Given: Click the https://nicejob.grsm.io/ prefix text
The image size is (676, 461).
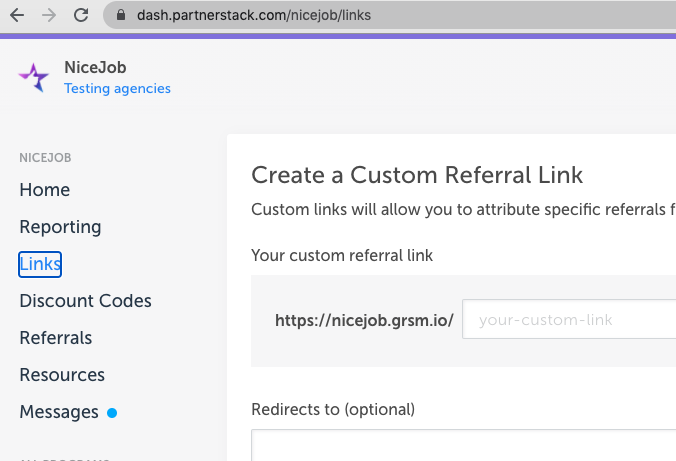Looking at the screenshot, I should (364, 320).
